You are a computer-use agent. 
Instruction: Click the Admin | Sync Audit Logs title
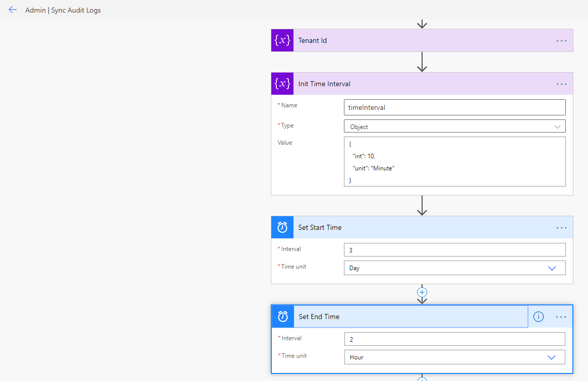click(x=63, y=10)
